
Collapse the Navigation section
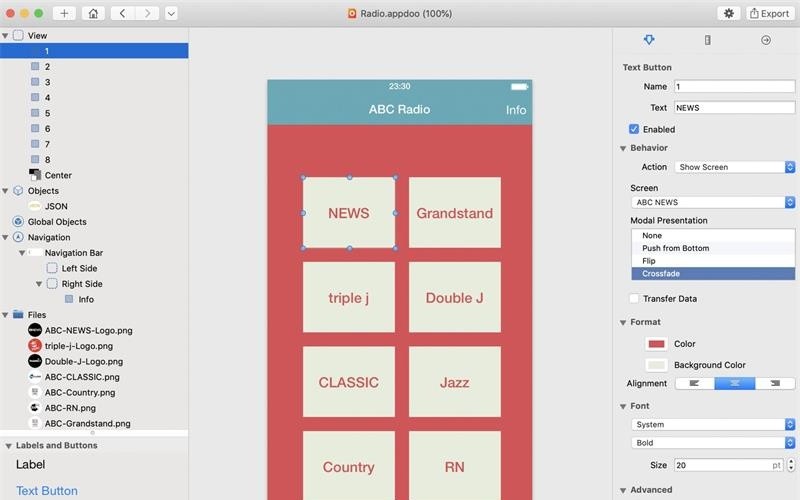tap(5, 238)
